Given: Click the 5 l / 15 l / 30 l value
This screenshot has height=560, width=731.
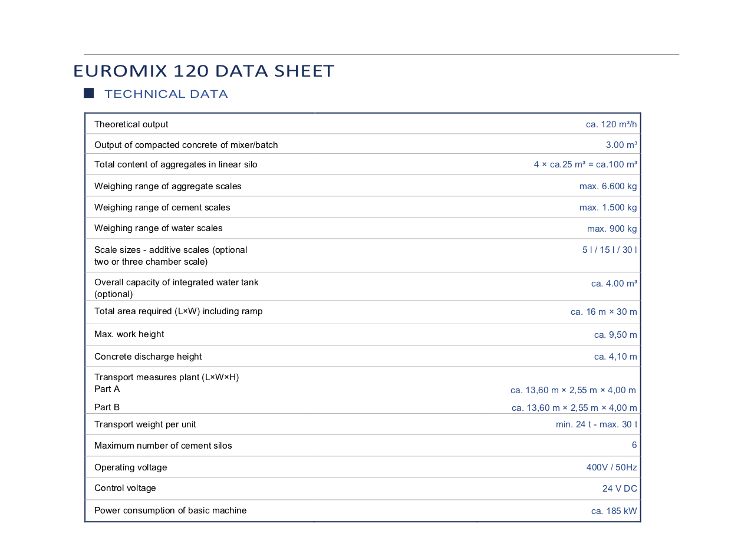Looking at the screenshot, I should tap(609, 250).
